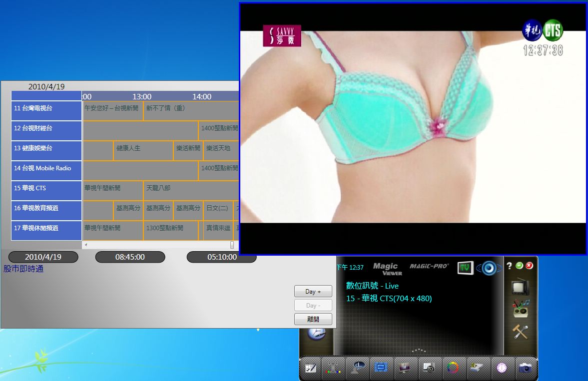588x381 pixels.
Task: Click the 樂活新聞 program cell
Action: 188,151
